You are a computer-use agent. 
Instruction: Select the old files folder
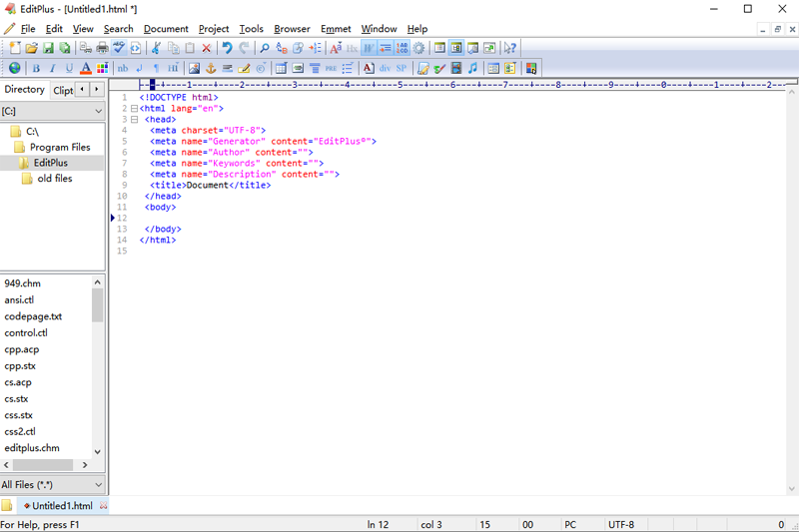pyautogui.click(x=54, y=179)
